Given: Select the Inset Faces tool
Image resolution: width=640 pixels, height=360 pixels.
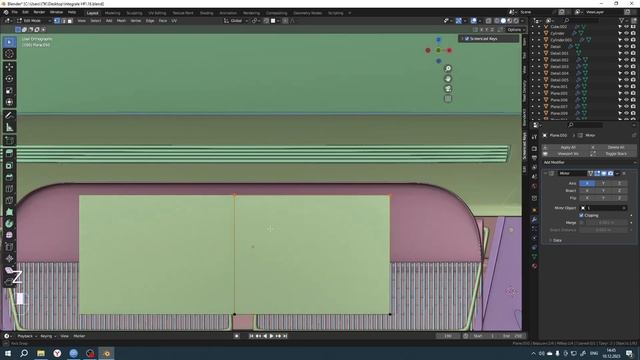Looking at the screenshot, I should [9, 166].
